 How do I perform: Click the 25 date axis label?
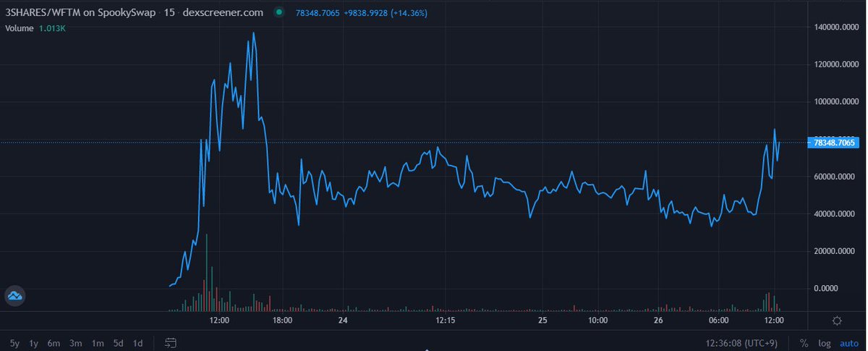pyautogui.click(x=543, y=321)
